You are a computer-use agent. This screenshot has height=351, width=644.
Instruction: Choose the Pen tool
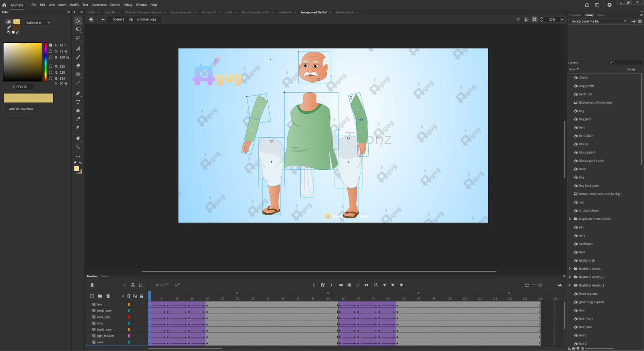tap(78, 93)
